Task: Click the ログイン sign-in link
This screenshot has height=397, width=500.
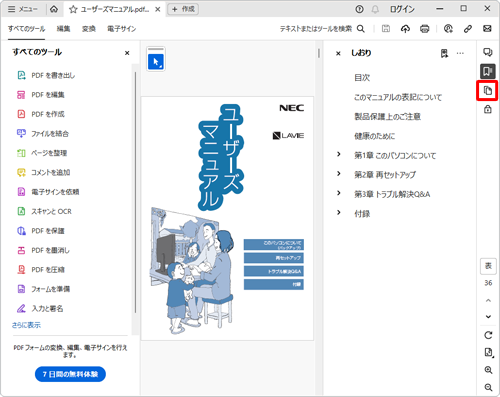Action: click(402, 9)
